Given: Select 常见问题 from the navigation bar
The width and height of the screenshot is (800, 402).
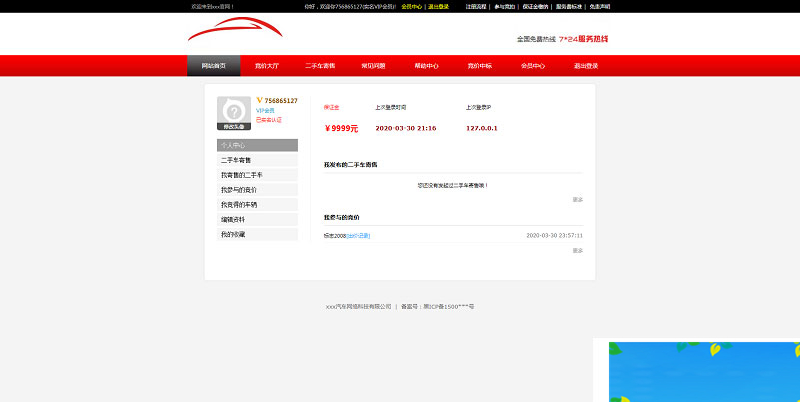Looking at the screenshot, I should 373,66.
